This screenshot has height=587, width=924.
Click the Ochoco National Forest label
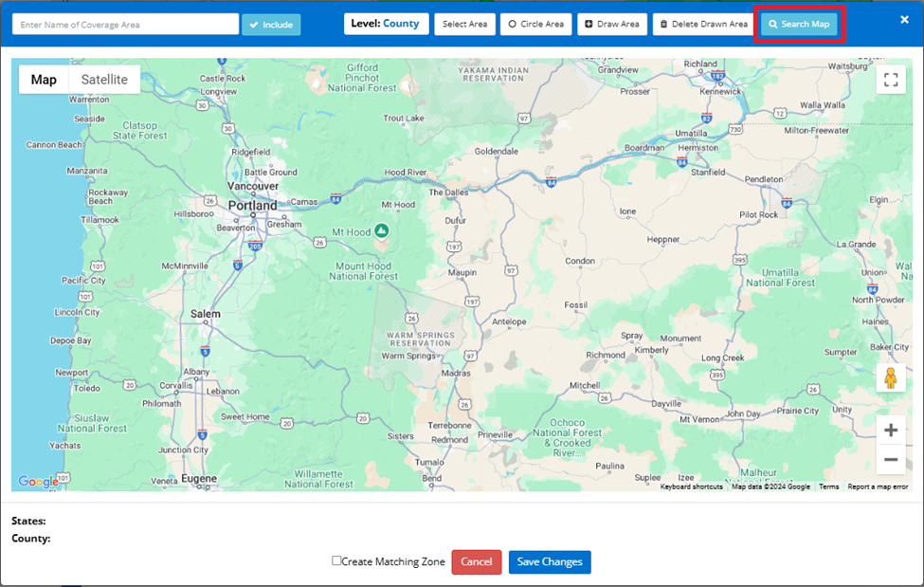(568, 438)
